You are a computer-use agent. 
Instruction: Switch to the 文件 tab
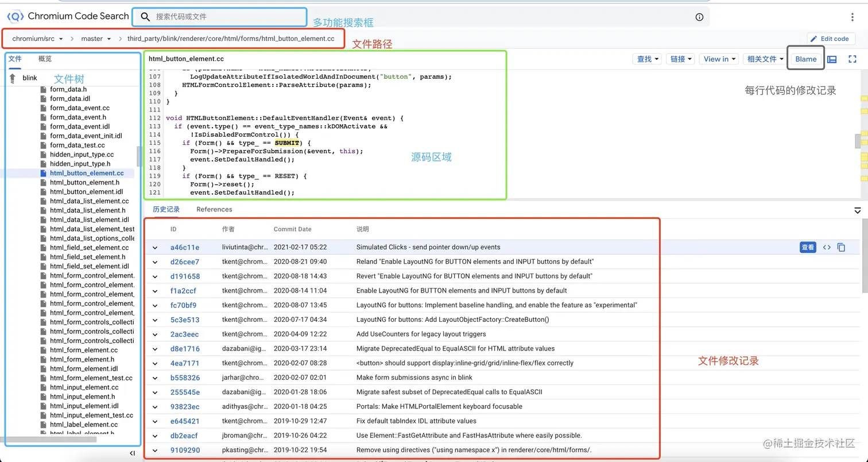[15, 59]
